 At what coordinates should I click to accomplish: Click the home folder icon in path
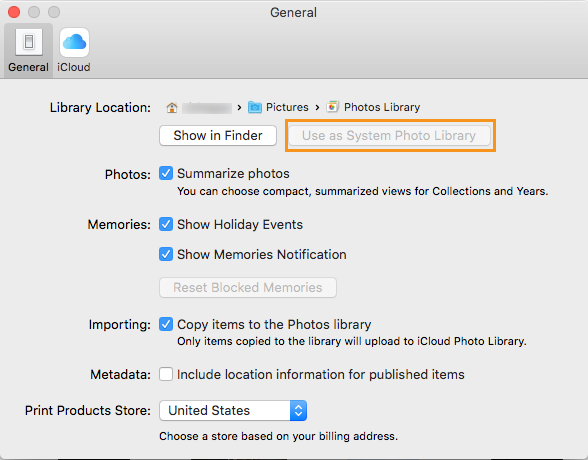pos(172,108)
